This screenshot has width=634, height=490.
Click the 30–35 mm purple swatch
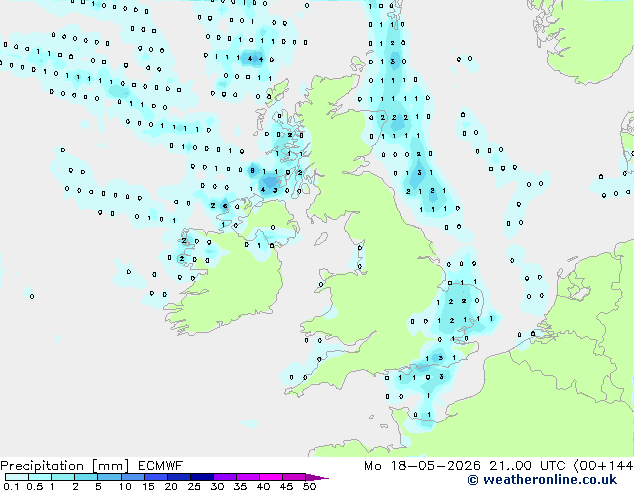click(224, 477)
